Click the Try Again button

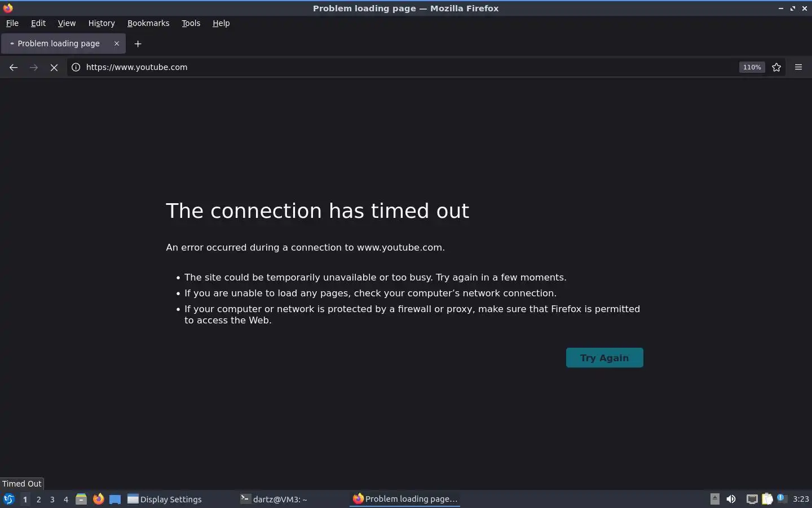604,358
